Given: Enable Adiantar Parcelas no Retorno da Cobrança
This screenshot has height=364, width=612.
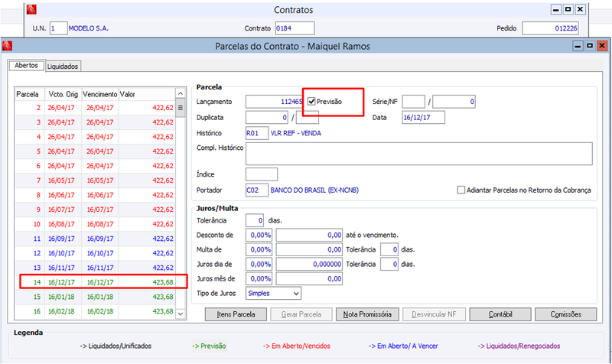Looking at the screenshot, I should [x=461, y=190].
